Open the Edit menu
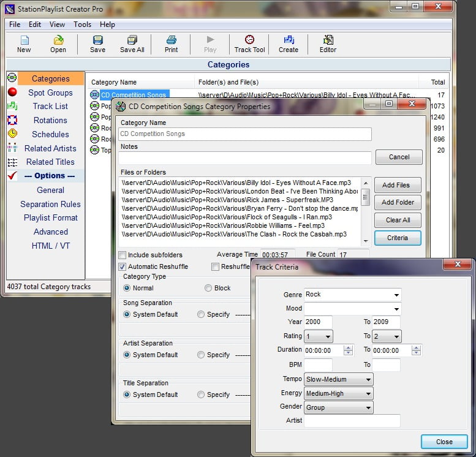The height and width of the screenshot is (457, 476). 35,25
